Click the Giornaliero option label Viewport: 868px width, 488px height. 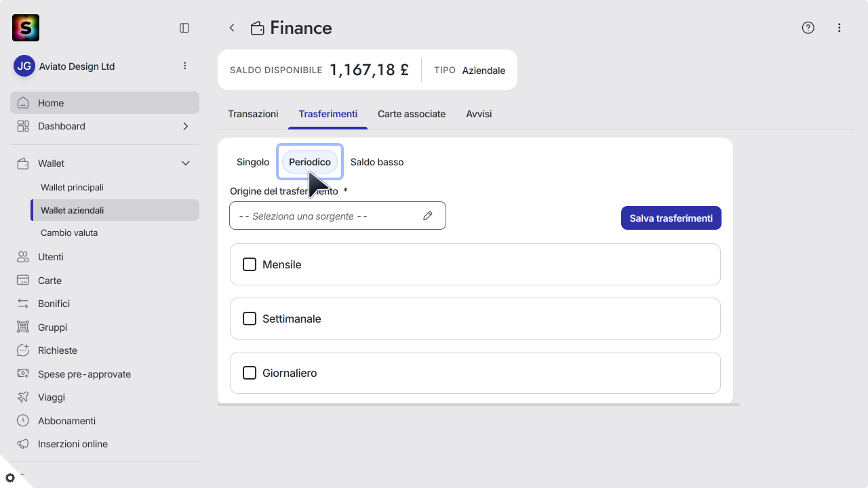click(290, 373)
